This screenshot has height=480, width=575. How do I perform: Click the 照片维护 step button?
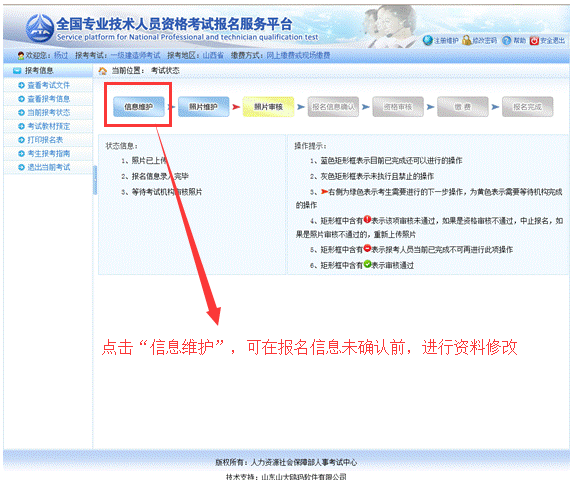click(x=204, y=107)
